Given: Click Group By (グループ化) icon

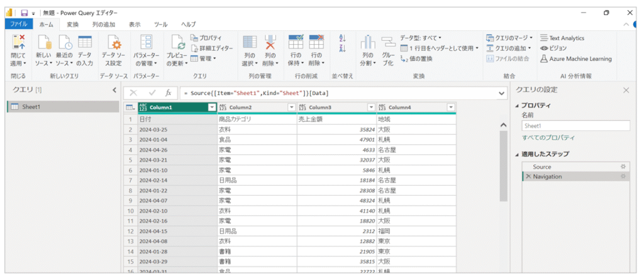Looking at the screenshot, I should click(388, 42).
